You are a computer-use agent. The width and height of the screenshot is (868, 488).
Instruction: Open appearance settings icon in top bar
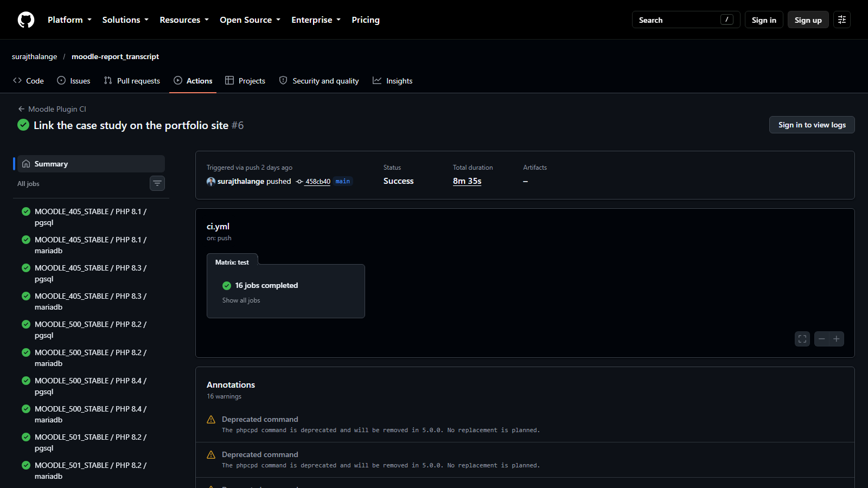[x=842, y=20]
